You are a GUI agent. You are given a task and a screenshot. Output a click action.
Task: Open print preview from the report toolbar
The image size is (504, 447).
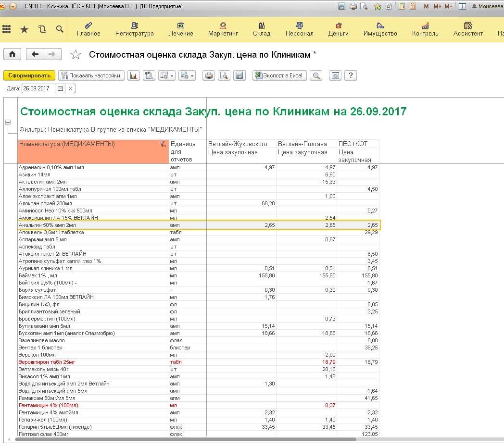(224, 75)
